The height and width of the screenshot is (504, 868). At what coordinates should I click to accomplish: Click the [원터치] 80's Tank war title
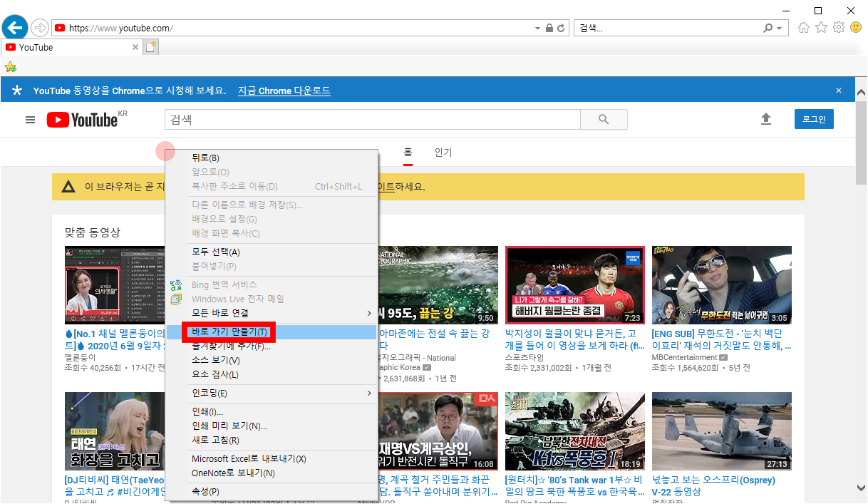pos(574,485)
